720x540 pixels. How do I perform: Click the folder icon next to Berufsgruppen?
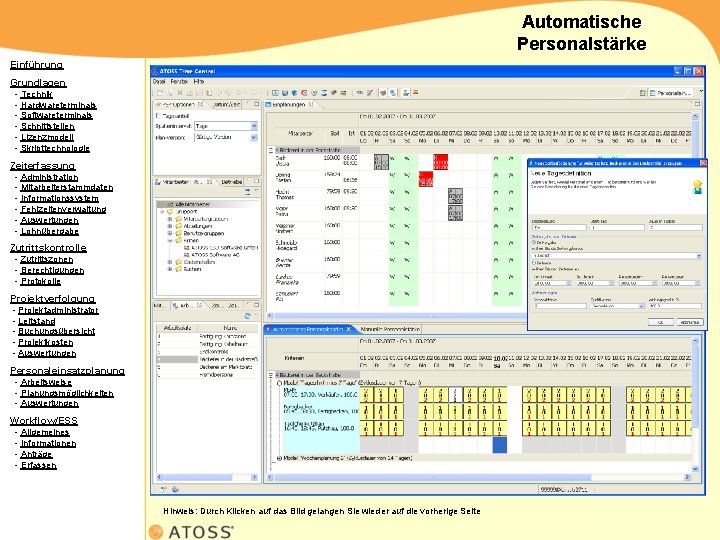(178, 233)
